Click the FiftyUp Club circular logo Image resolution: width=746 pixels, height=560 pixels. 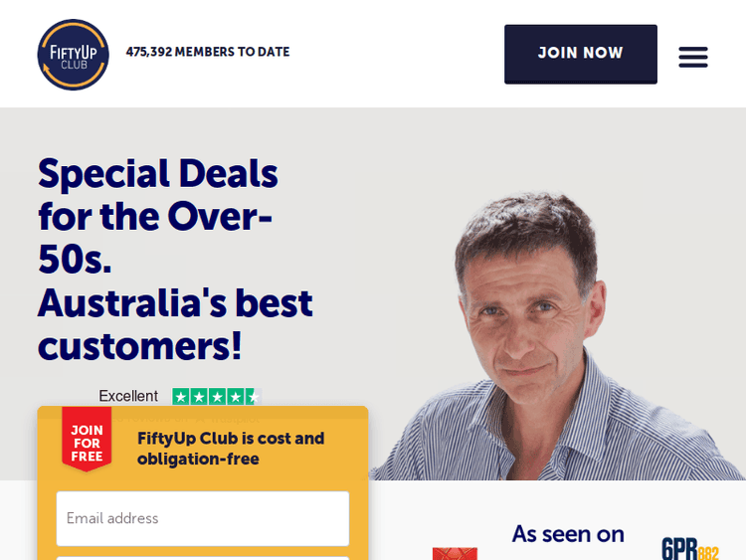tap(74, 55)
